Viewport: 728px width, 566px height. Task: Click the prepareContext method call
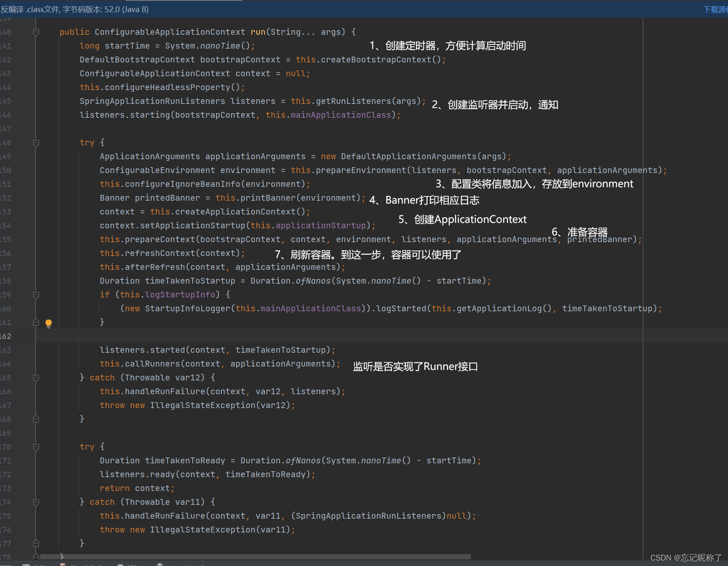160,239
